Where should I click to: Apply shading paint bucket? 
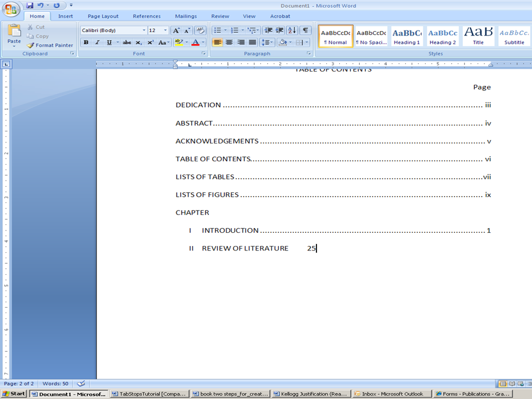pos(282,43)
